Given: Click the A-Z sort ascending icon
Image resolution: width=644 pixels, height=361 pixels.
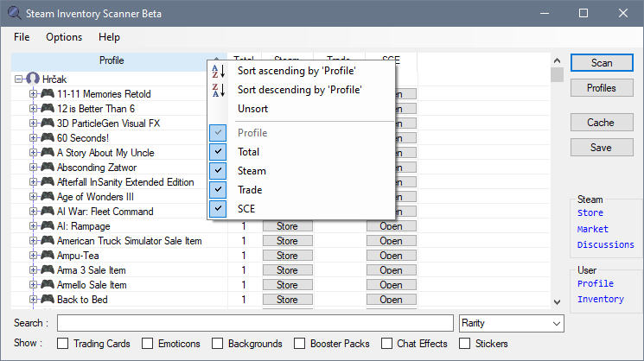Looking at the screenshot, I should click(x=218, y=71).
